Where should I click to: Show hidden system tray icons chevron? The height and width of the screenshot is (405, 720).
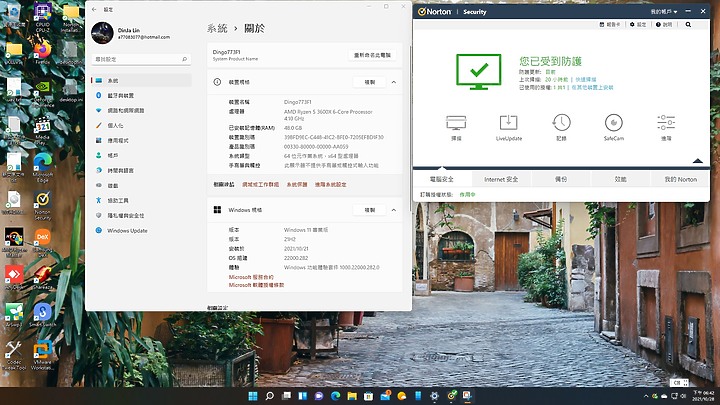point(646,396)
